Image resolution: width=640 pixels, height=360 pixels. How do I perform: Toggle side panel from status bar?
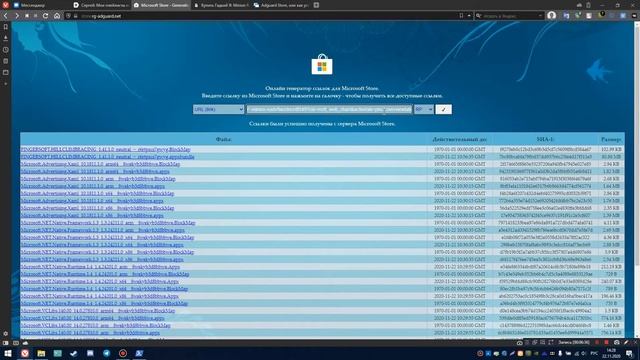(x=5, y=343)
